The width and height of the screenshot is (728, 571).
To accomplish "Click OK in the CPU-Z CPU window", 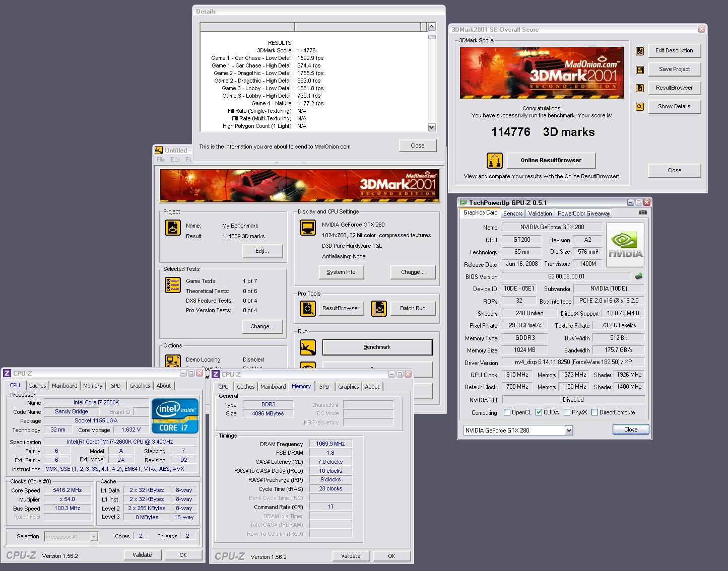I will pos(183,555).
